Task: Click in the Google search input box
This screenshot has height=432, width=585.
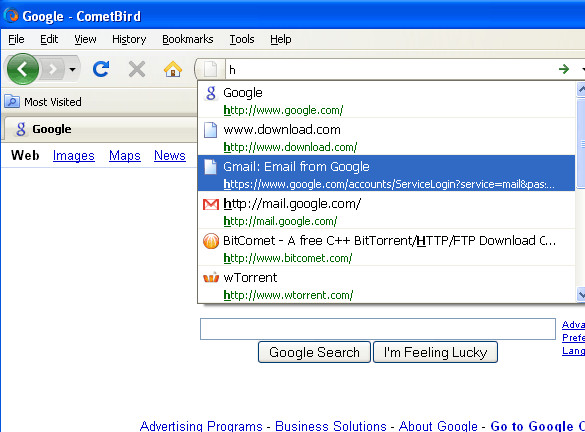Action: 378,329
